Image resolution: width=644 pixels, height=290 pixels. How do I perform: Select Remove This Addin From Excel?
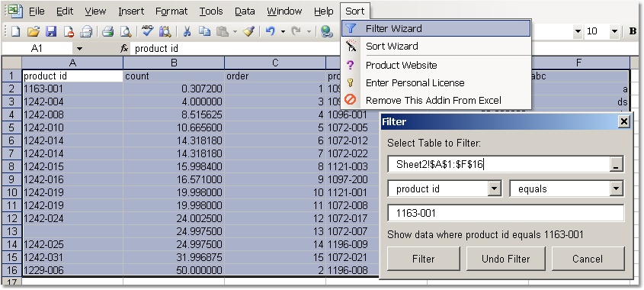point(436,101)
